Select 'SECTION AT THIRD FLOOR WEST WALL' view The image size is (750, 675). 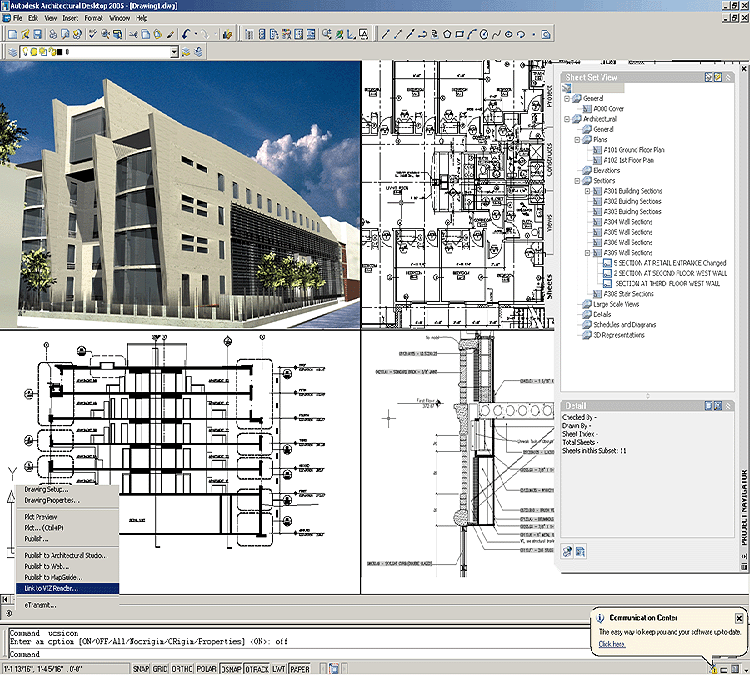[667, 284]
